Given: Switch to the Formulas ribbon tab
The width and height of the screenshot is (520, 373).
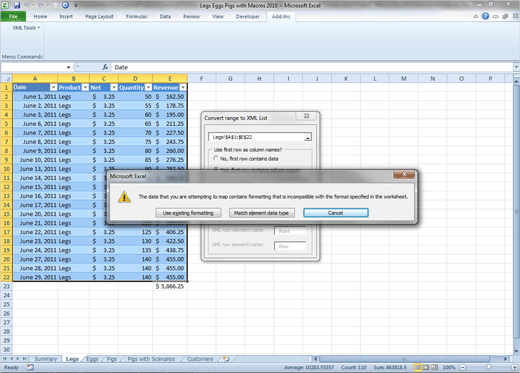Looking at the screenshot, I should tap(136, 16).
